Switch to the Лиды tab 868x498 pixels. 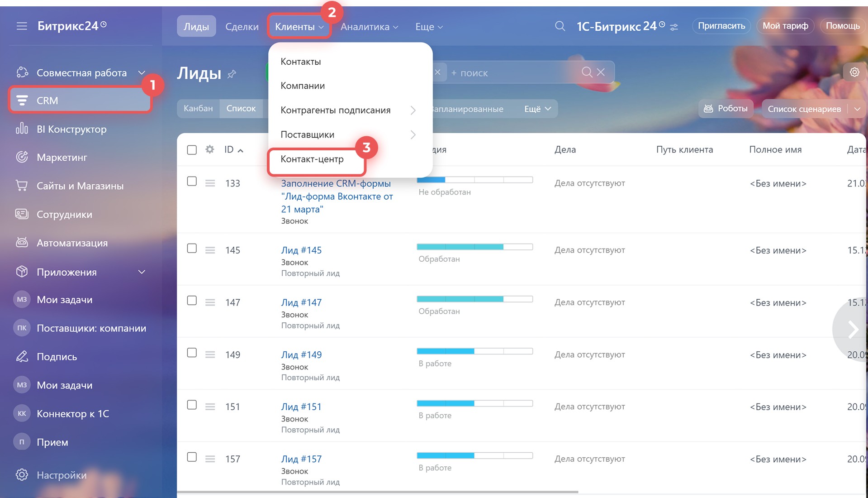(196, 26)
